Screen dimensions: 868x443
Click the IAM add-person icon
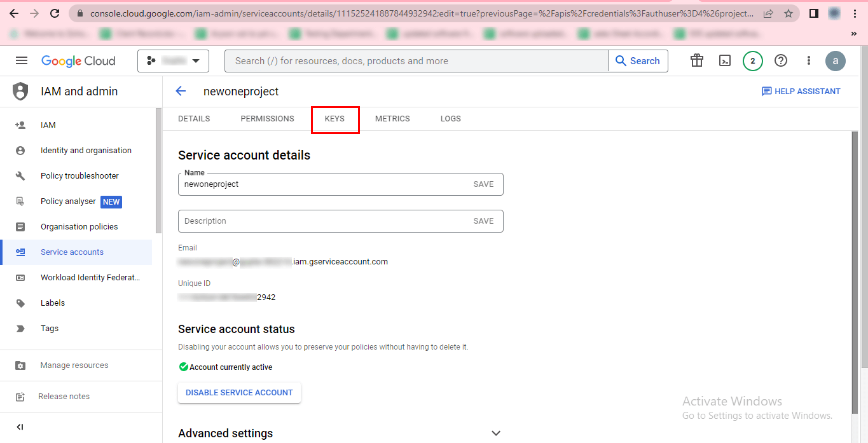[x=20, y=125]
